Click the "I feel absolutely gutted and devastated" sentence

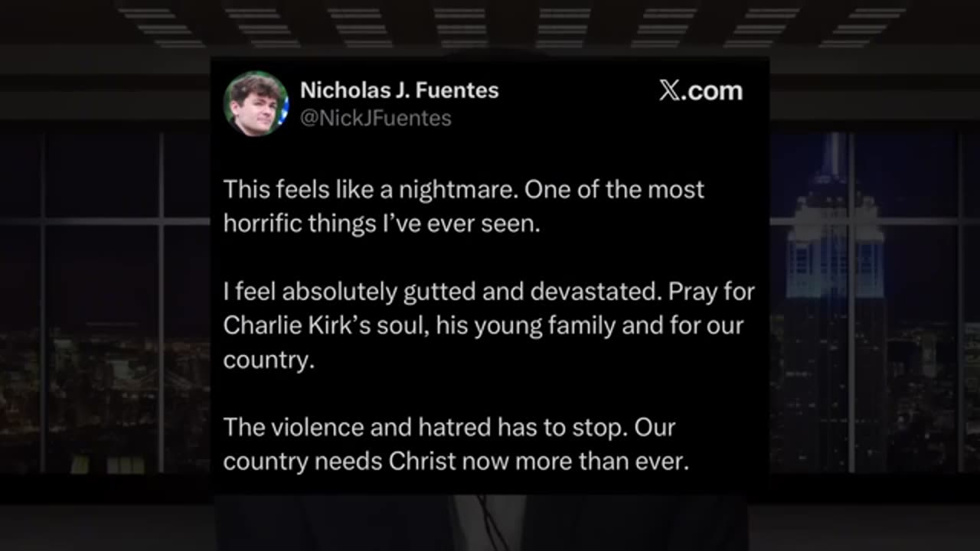tap(443, 292)
